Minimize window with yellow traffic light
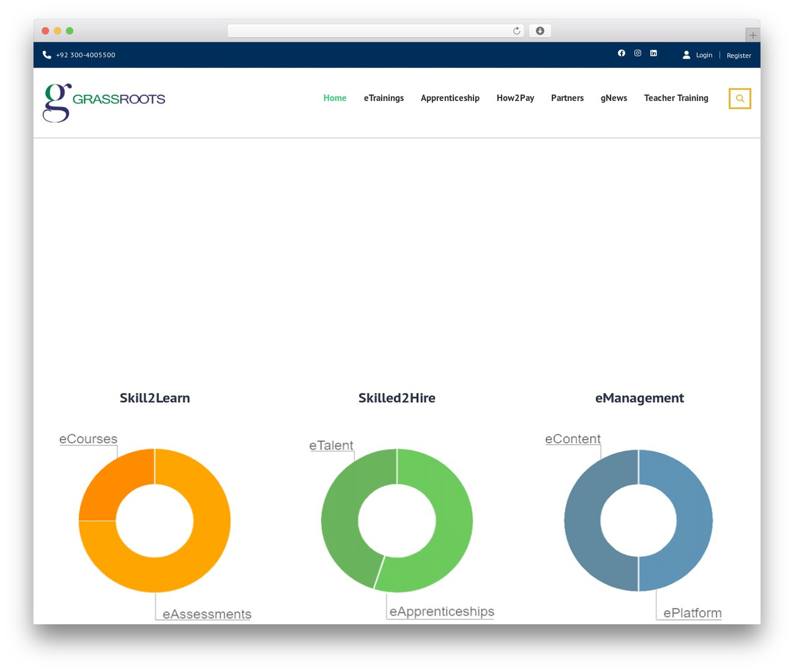 click(57, 31)
